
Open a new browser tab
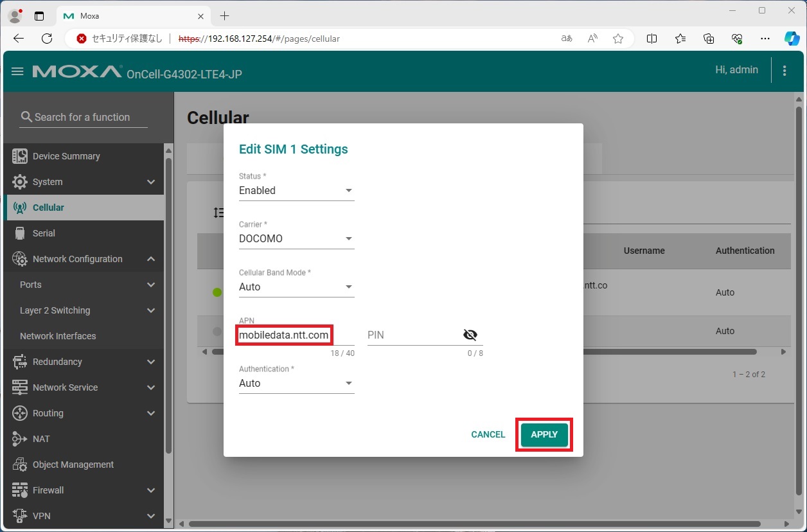pos(224,15)
